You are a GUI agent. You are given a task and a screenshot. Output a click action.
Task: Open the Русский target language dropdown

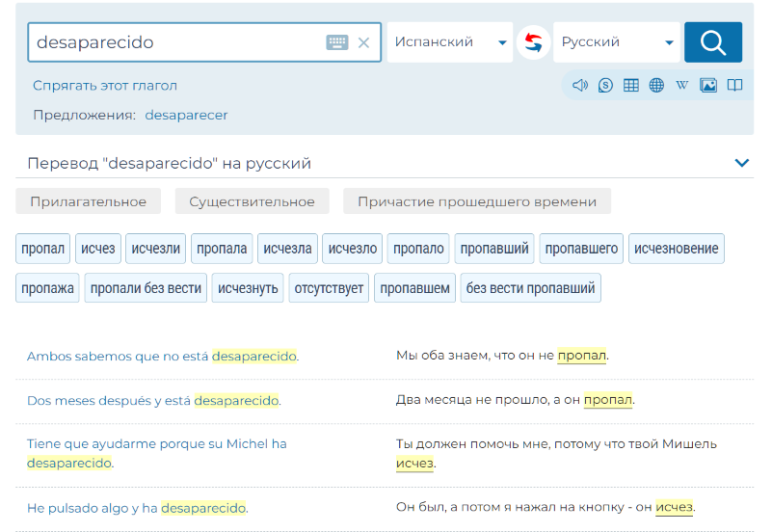[616, 42]
